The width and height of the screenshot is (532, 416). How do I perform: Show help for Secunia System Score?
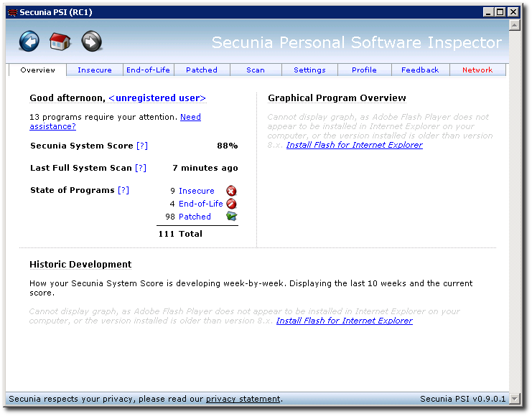click(142, 146)
